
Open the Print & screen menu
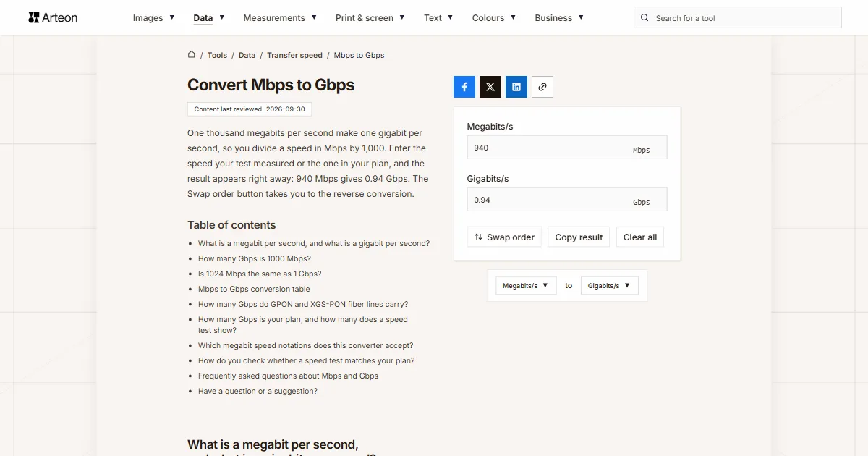pos(370,17)
